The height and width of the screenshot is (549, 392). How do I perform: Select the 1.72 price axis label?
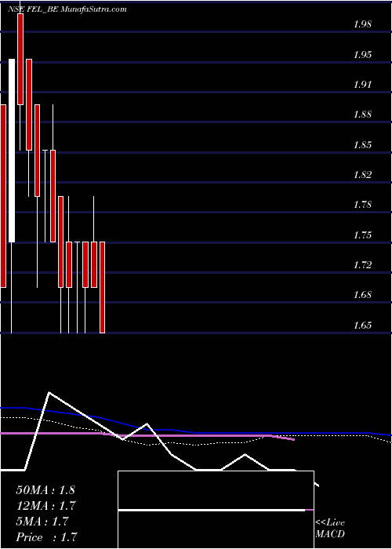click(362, 265)
